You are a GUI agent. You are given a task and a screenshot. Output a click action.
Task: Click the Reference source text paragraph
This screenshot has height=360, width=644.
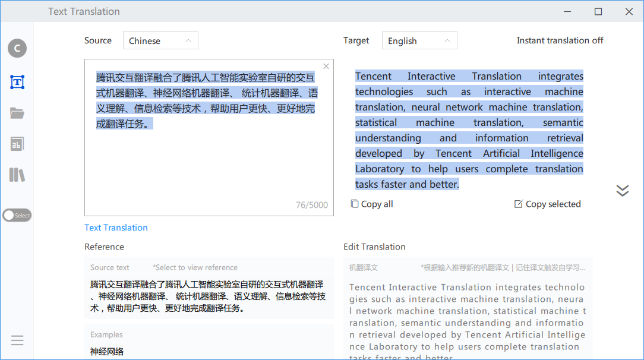coord(208,296)
